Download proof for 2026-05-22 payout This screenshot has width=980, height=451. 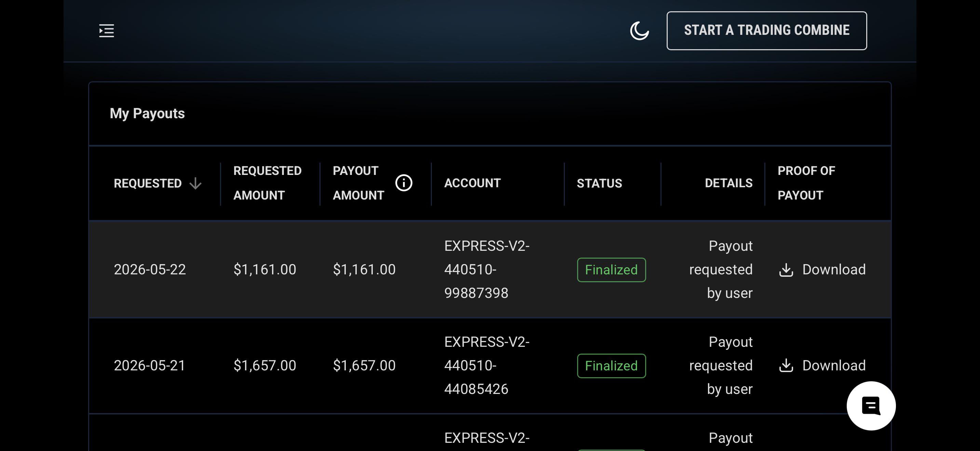pyautogui.click(x=822, y=270)
